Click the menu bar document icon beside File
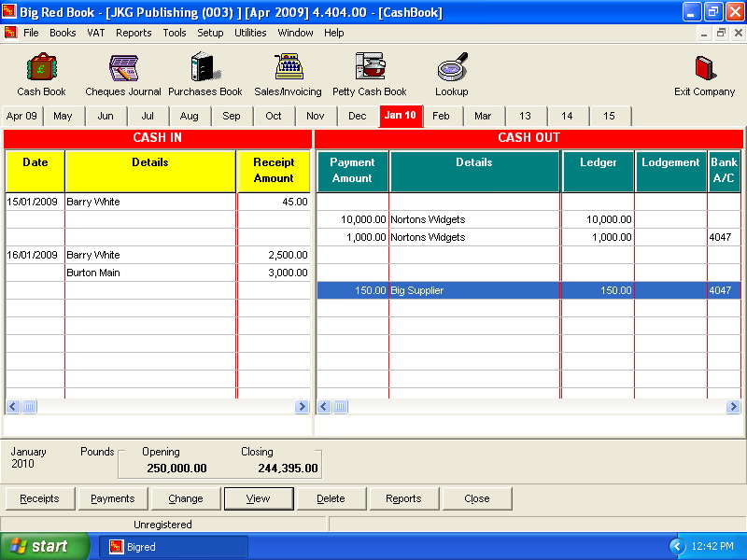This screenshot has height=560, width=747. [x=10, y=33]
